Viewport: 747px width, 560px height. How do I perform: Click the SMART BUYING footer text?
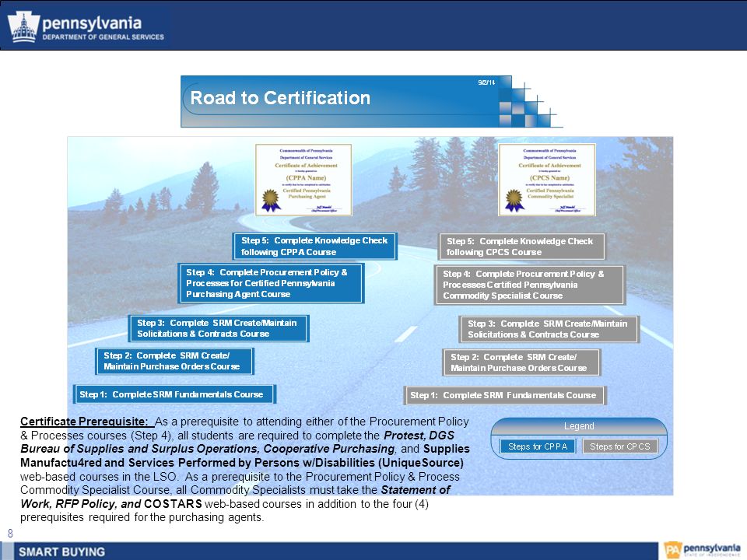pos(62,552)
